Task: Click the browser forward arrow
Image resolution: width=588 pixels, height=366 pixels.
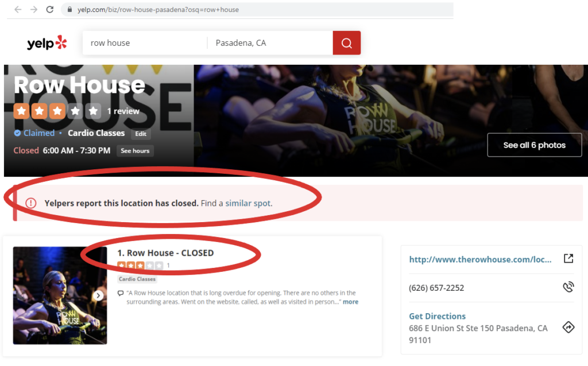Action: [34, 9]
